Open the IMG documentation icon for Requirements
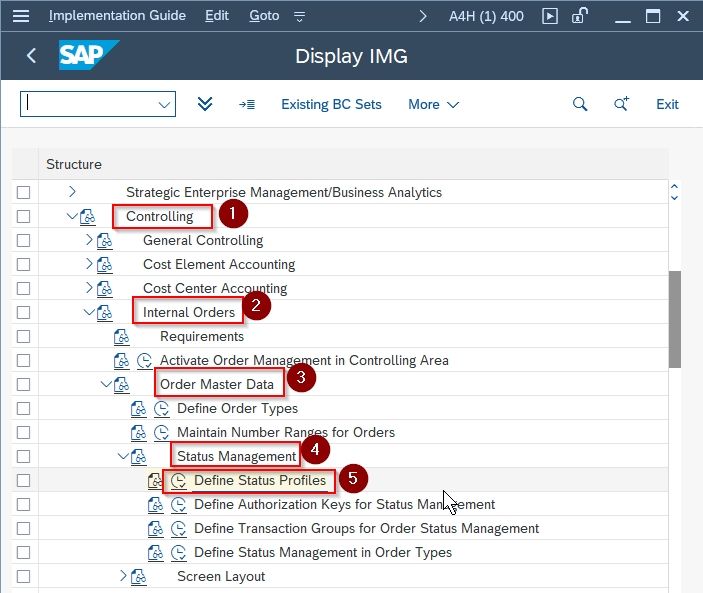Image resolution: width=703 pixels, height=593 pixels. coord(122,337)
